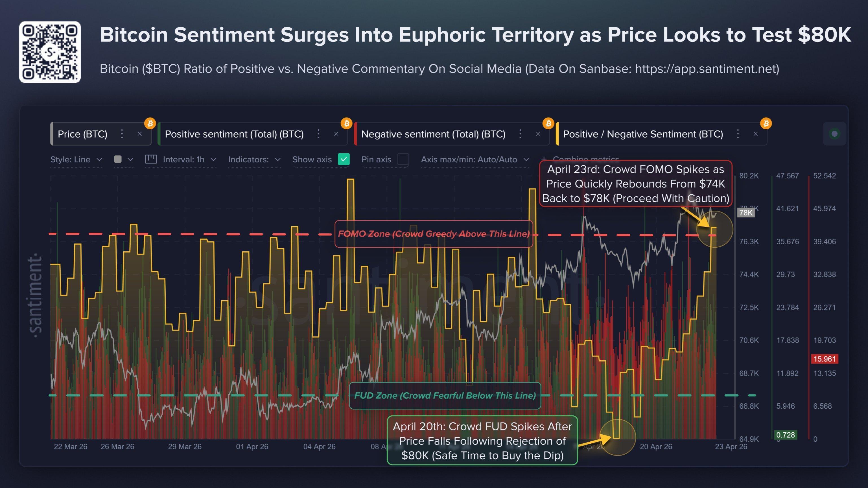Viewport: 868px width, 488px height.
Task: Expand the Indicators dropdown
Action: [x=253, y=159]
